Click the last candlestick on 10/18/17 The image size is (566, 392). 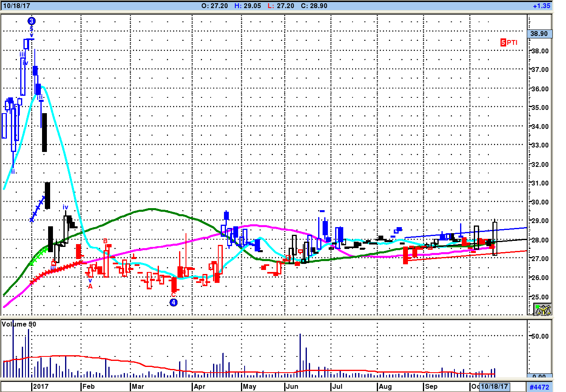point(495,238)
